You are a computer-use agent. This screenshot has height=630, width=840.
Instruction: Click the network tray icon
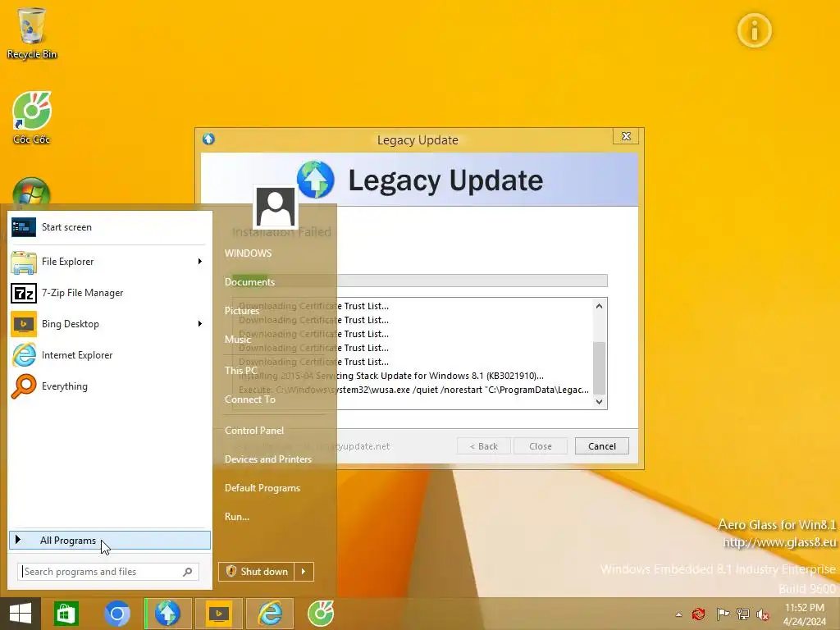click(743, 614)
